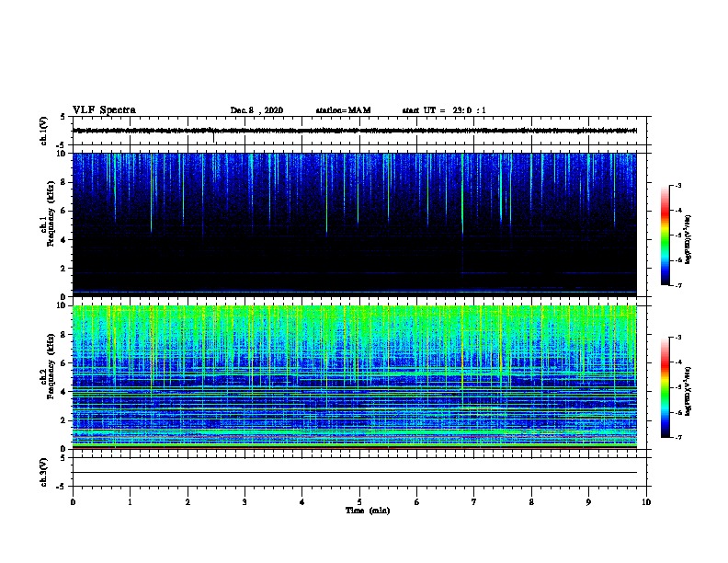This screenshot has height=563, width=728.
Task: Click the "ch.1(V)" waveform axis label
Action: coord(44,131)
